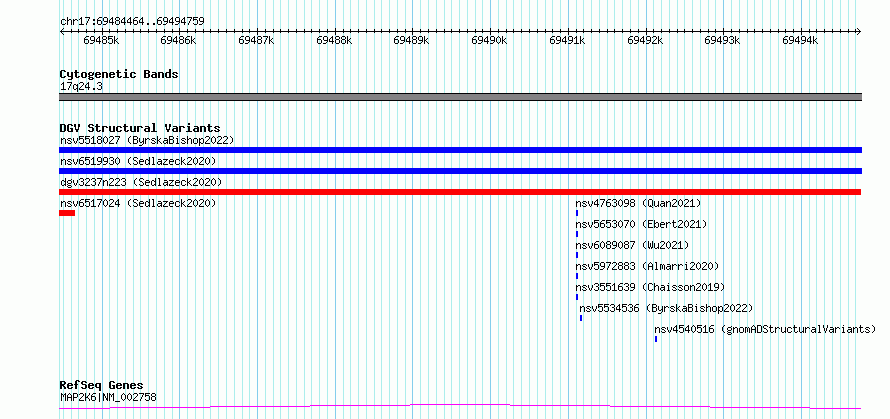Click the blue marker under nsv5972883
The height and width of the screenshot is (419, 890).
click(577, 276)
